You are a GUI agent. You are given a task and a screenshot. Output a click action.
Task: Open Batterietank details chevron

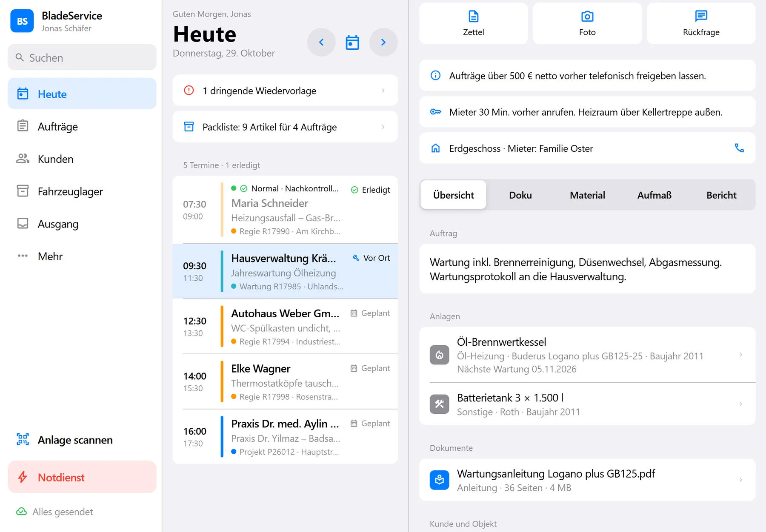point(740,404)
